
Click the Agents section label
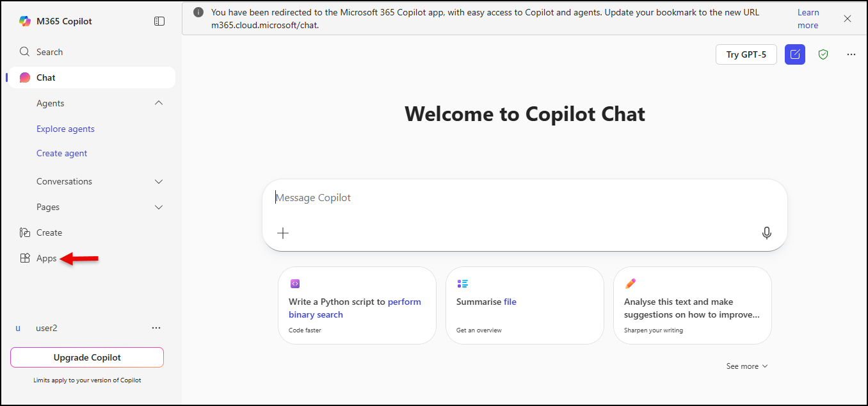pos(51,103)
